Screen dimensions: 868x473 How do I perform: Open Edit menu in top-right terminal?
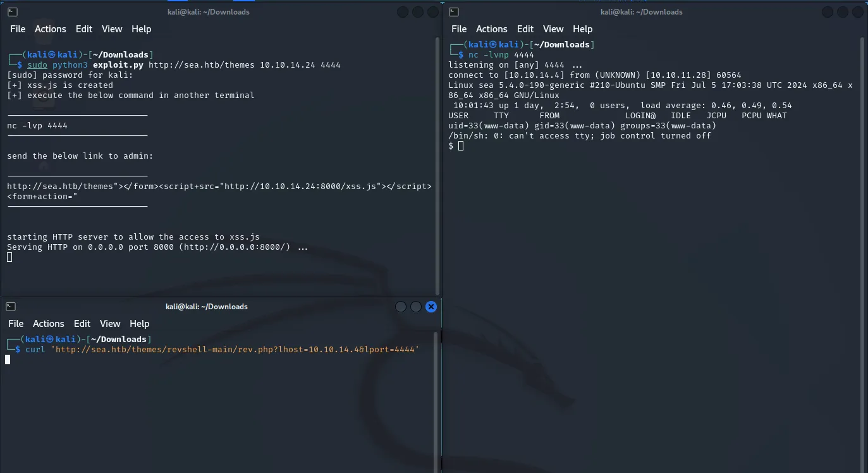coord(525,29)
